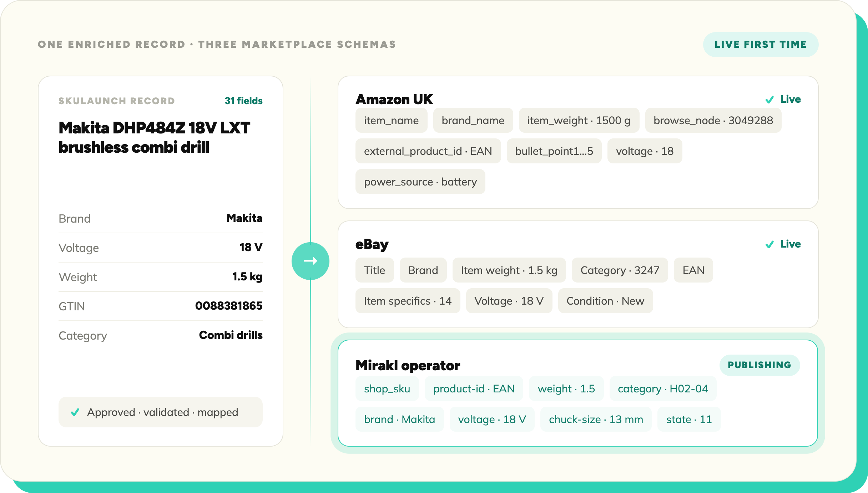Click the Condition · New chip
Screen dimensions: 868x493
coord(605,301)
